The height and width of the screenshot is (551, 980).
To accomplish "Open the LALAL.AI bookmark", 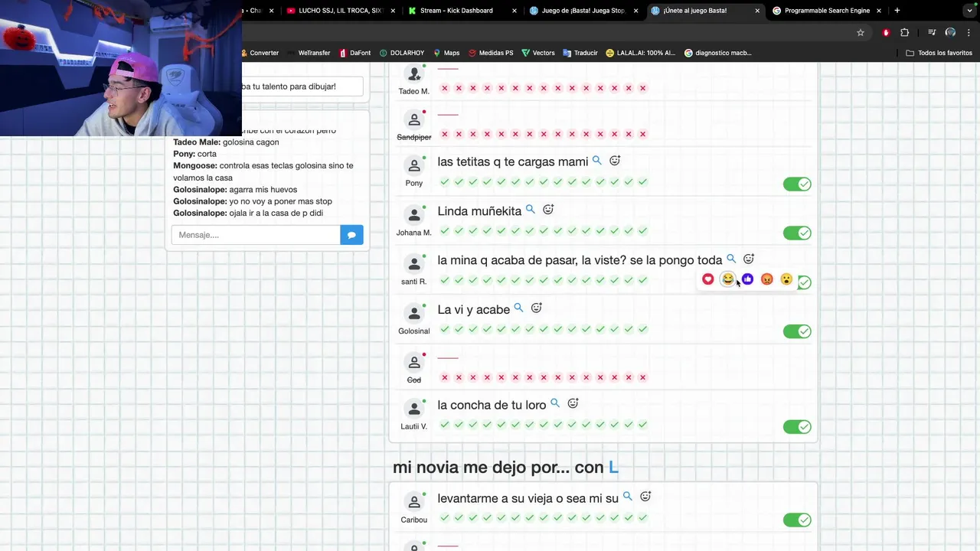I will pos(641,53).
